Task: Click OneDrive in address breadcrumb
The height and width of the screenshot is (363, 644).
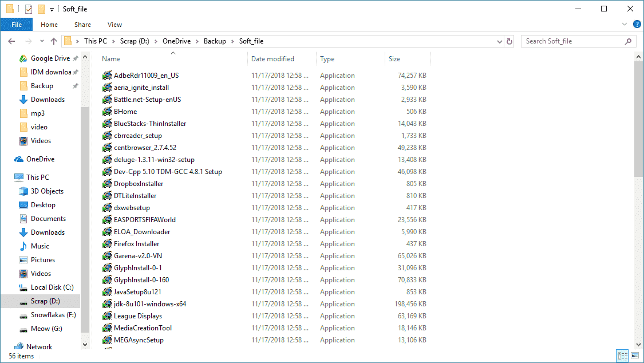Action: tap(177, 41)
